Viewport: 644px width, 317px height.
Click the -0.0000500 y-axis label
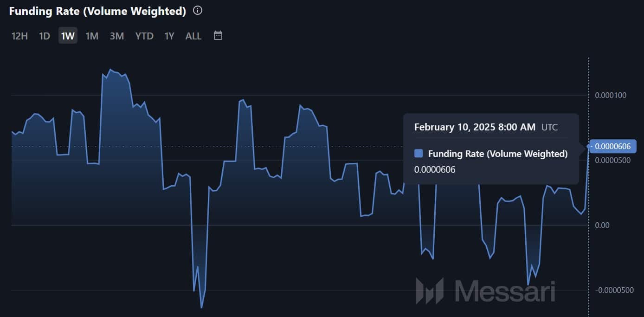pos(614,290)
